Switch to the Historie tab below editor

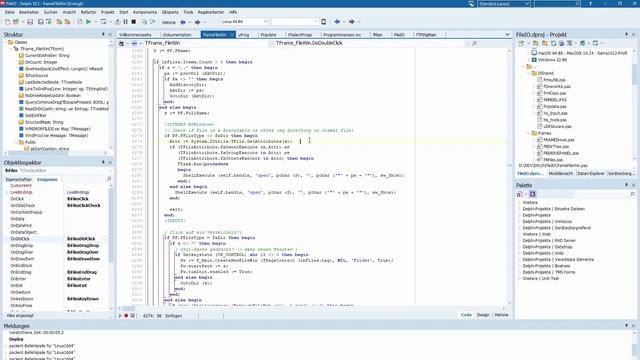(501, 315)
